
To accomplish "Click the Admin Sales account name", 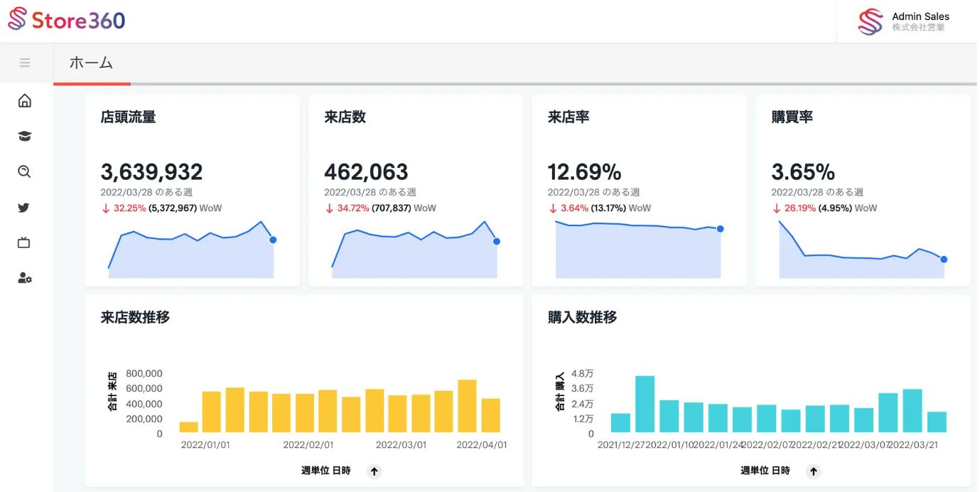I will point(920,16).
